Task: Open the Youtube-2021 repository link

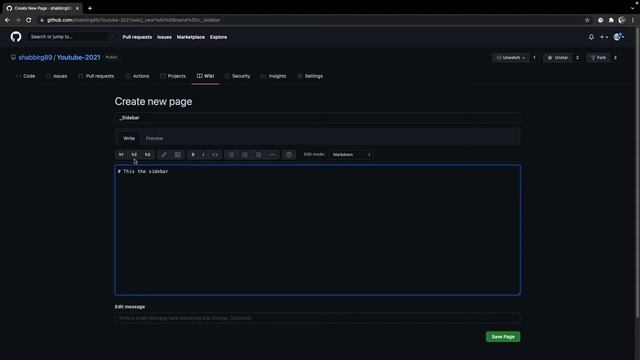Action: (78, 58)
